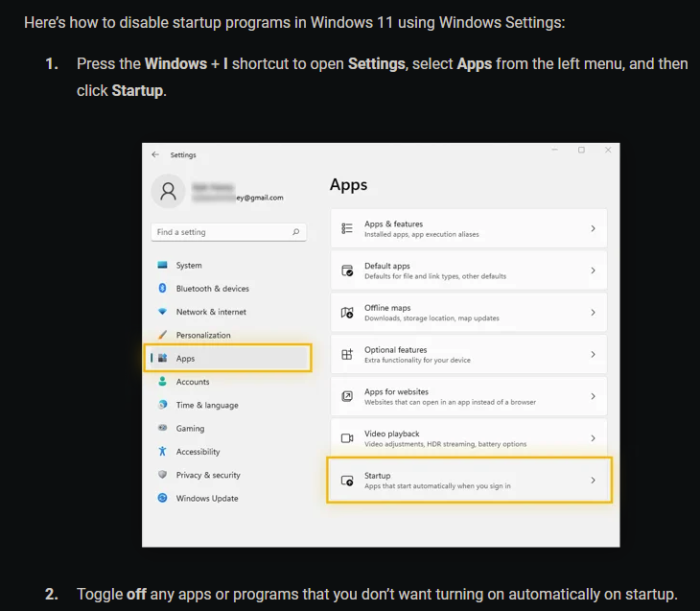Click the back arrow in Settings

coord(155,154)
